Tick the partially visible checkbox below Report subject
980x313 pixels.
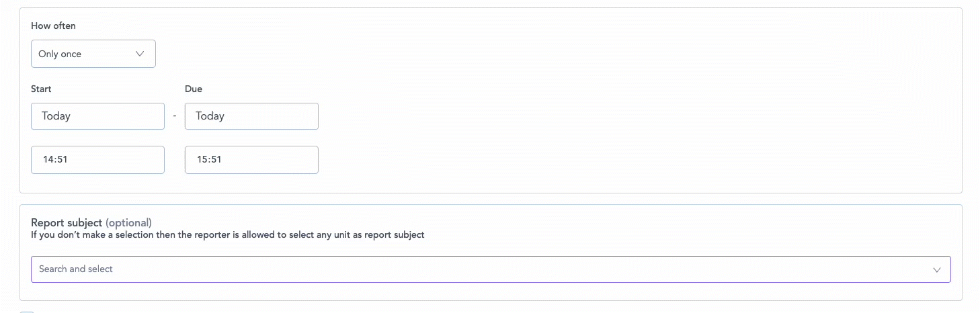click(26, 311)
